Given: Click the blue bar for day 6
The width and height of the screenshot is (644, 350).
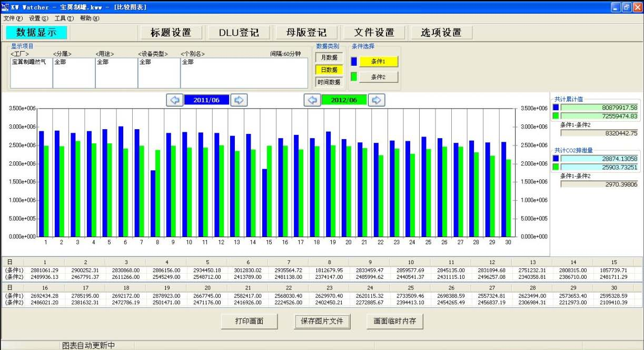Looking at the screenshot, I should pos(121,181).
